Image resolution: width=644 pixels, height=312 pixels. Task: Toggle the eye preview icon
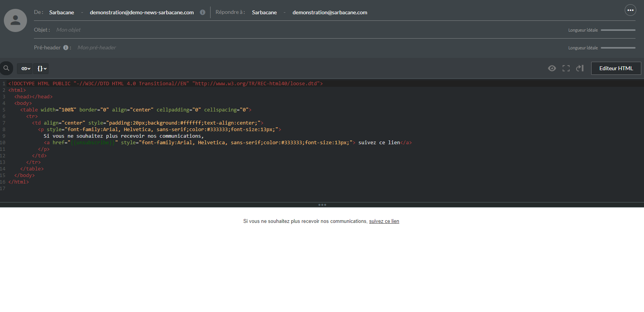[x=552, y=68]
